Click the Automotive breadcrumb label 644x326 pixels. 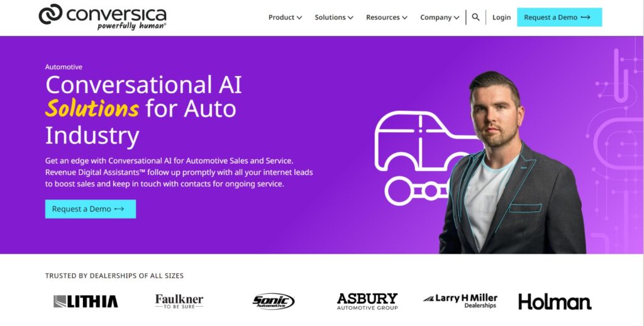[64, 67]
